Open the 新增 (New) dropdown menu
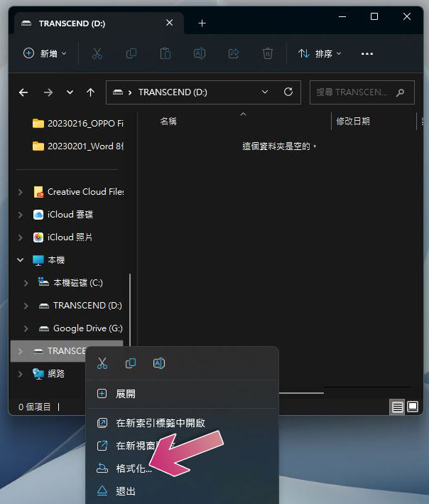The image size is (429, 504). (x=45, y=53)
